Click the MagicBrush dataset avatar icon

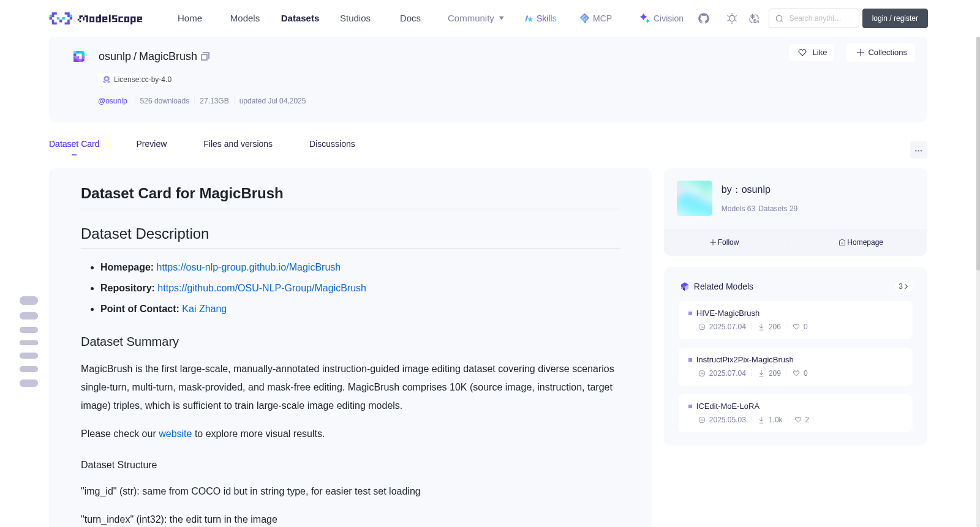tap(79, 56)
